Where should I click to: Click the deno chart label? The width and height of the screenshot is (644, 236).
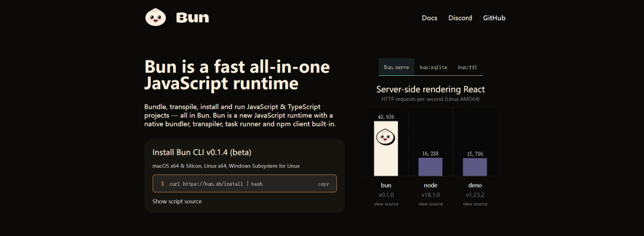click(x=475, y=185)
